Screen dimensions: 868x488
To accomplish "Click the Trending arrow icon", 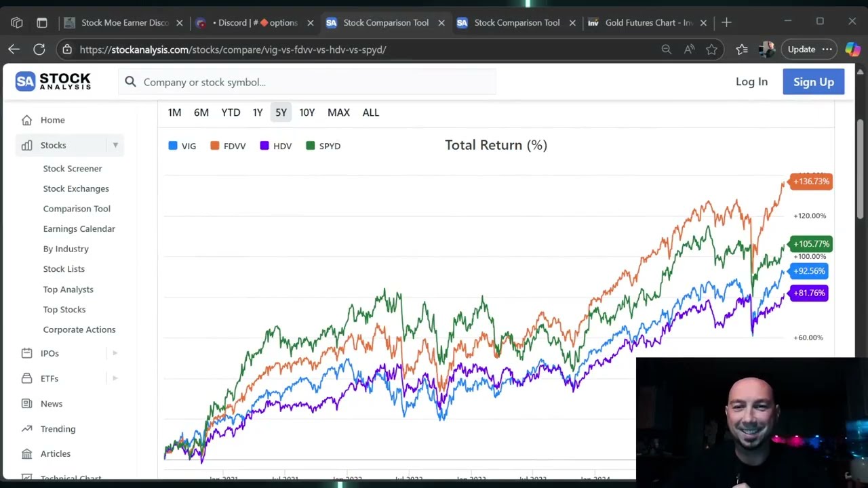I will [26, 428].
